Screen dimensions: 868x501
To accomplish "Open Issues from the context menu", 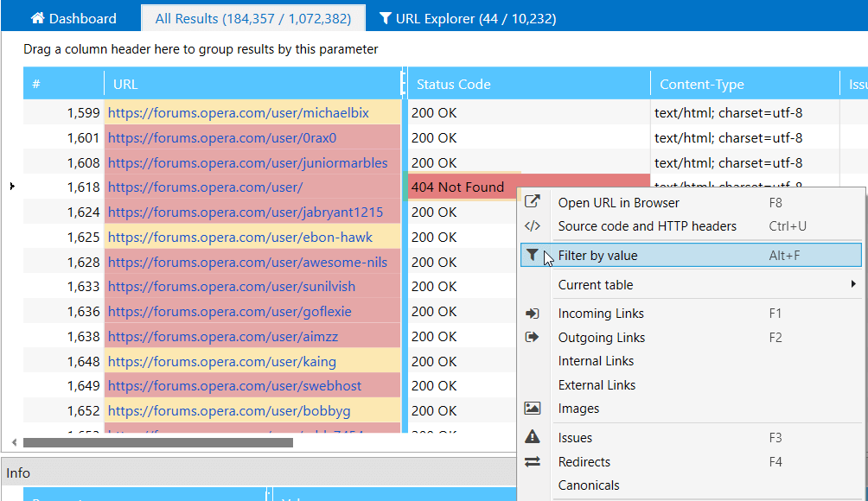I will pos(690,437).
